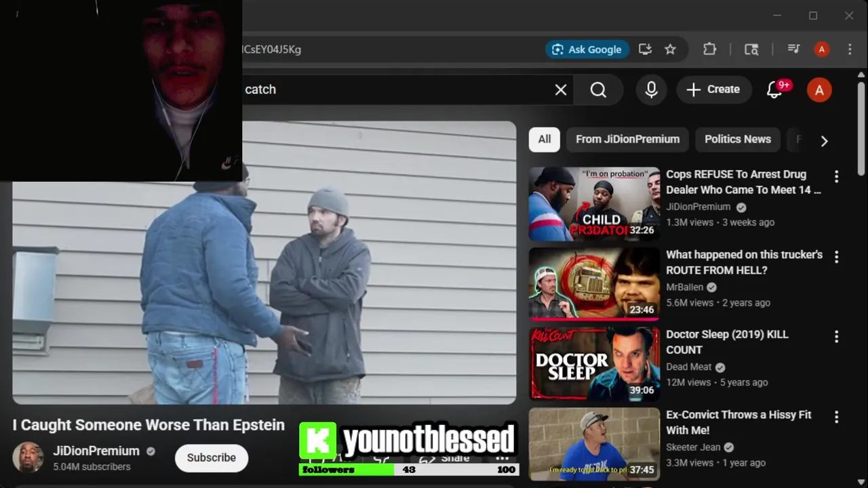868x488 pixels.
Task: Clear the search box with X
Action: [x=561, y=89]
